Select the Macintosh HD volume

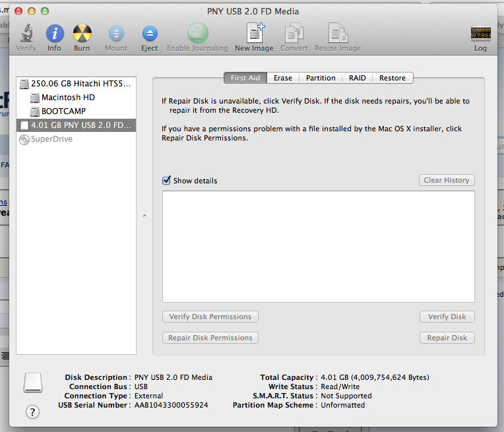click(x=76, y=98)
